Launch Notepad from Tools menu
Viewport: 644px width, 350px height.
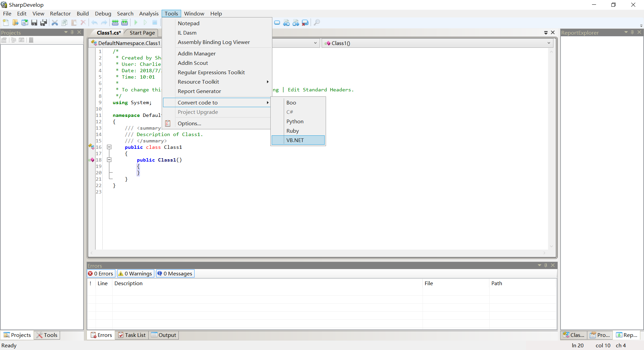tap(217, 23)
